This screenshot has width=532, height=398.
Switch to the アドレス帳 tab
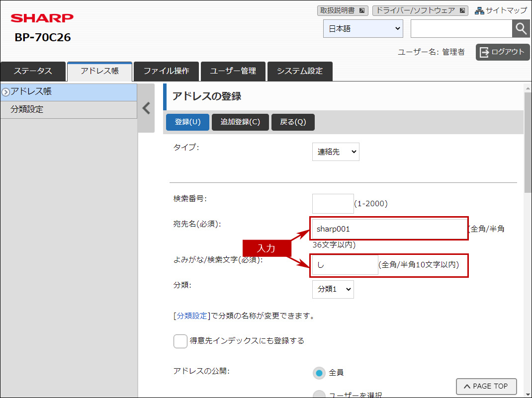(x=100, y=71)
